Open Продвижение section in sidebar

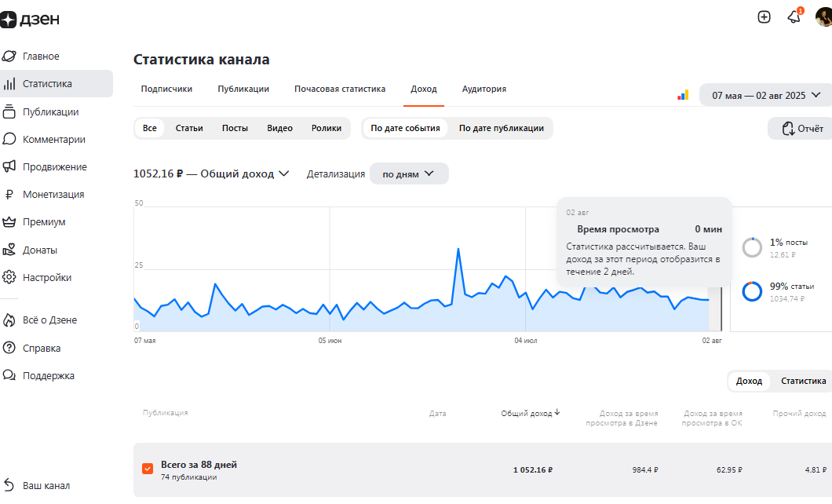[x=57, y=167]
